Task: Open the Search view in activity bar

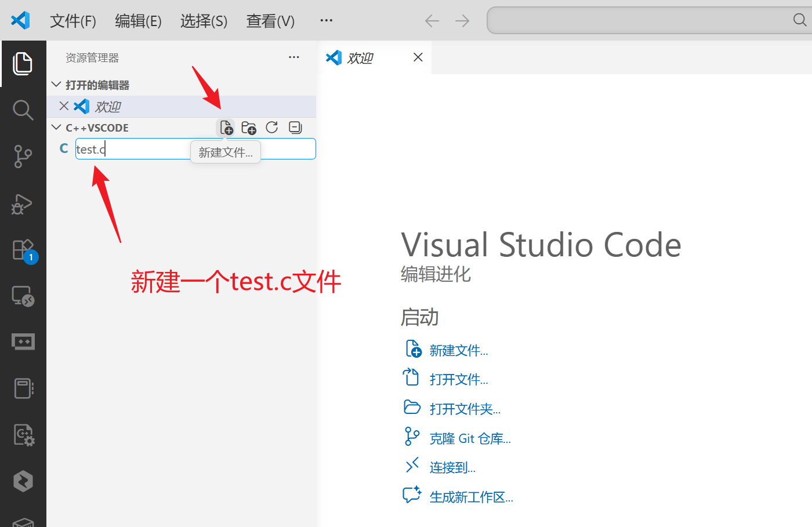Action: click(23, 110)
